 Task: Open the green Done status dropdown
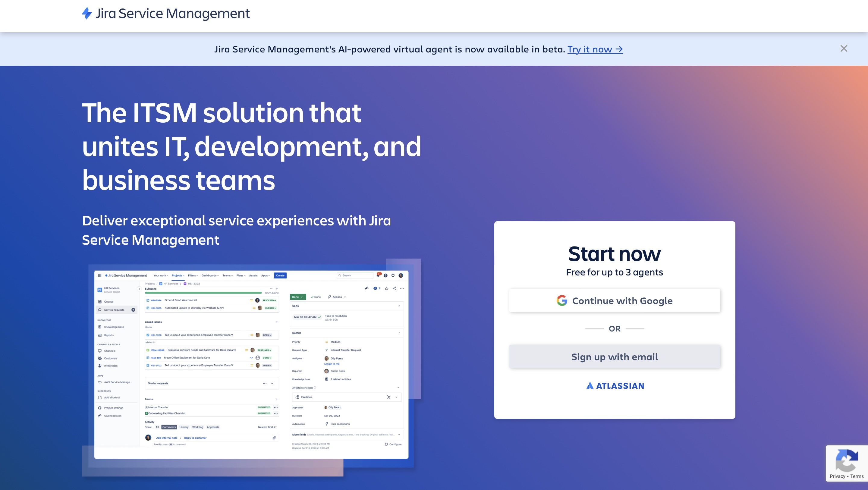click(297, 297)
